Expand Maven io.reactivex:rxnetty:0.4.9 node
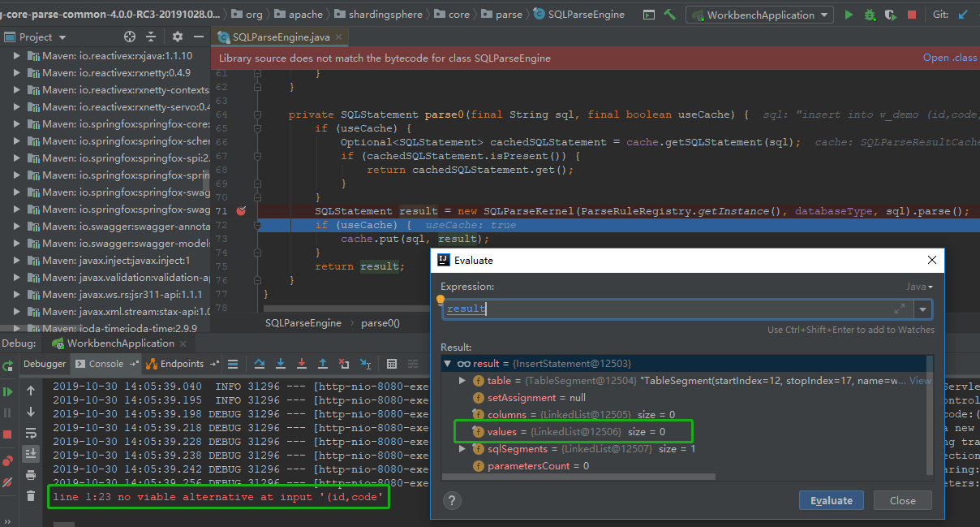The image size is (980, 527). click(x=16, y=73)
